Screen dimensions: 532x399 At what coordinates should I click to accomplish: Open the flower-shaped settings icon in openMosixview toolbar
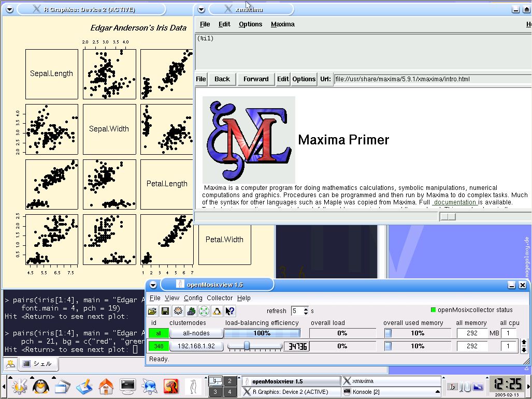tap(178, 311)
